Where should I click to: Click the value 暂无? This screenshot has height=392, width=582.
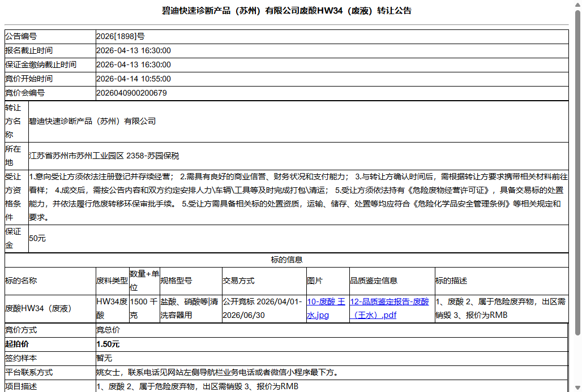(104, 358)
